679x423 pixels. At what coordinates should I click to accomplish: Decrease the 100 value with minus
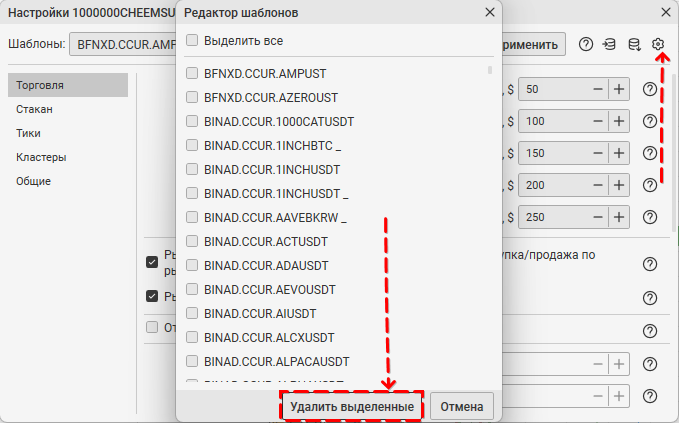598,121
